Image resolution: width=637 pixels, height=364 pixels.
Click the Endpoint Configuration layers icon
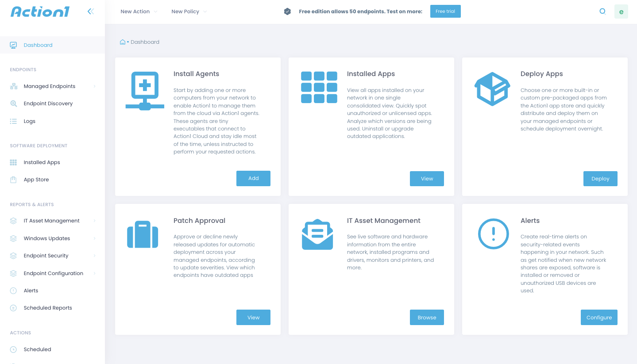14,273
